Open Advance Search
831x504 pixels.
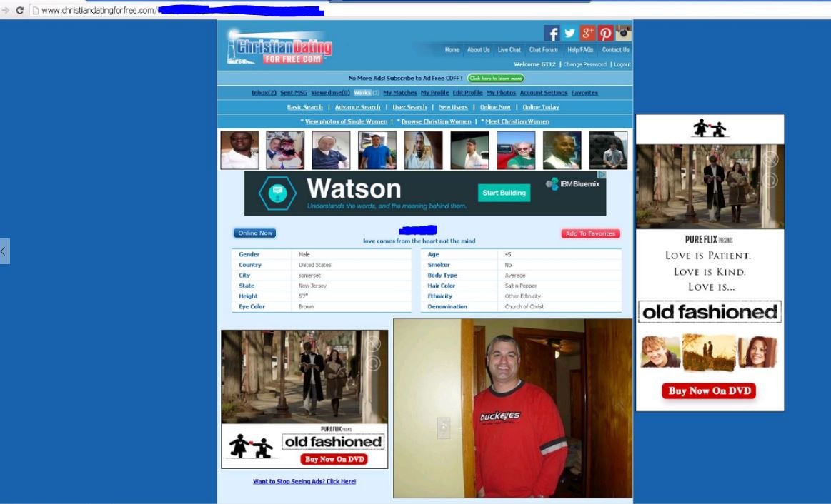(358, 107)
